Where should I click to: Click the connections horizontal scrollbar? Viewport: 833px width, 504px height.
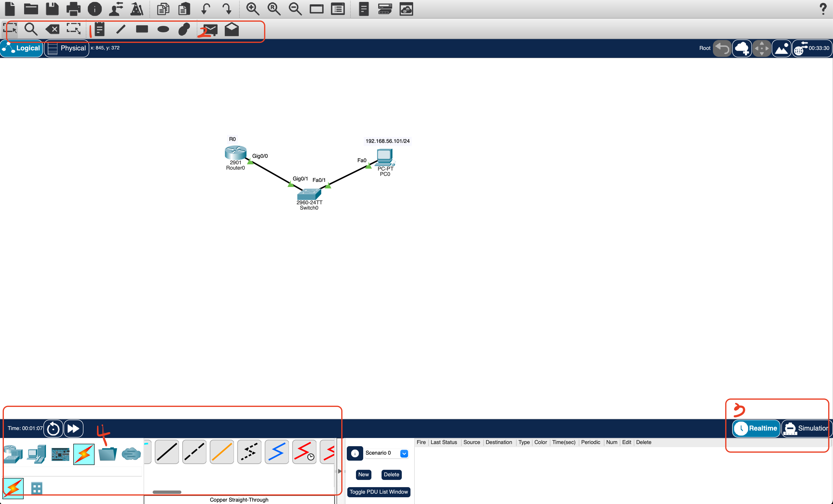(167, 492)
